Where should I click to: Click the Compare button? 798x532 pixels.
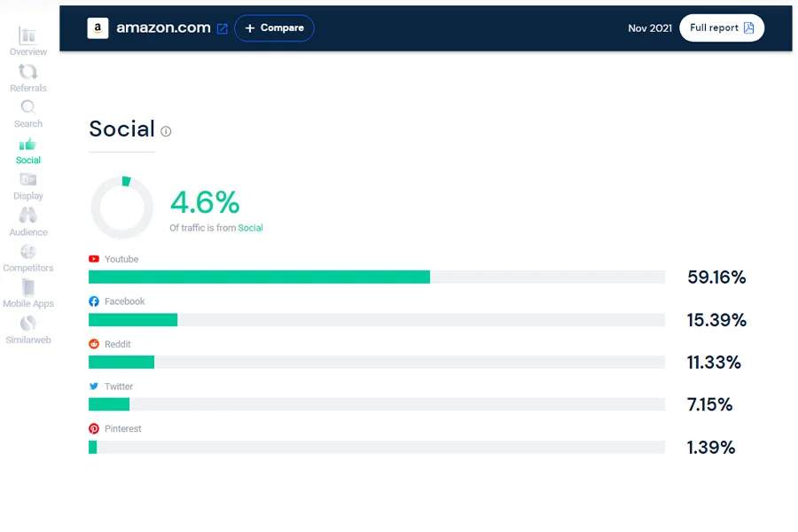click(274, 28)
